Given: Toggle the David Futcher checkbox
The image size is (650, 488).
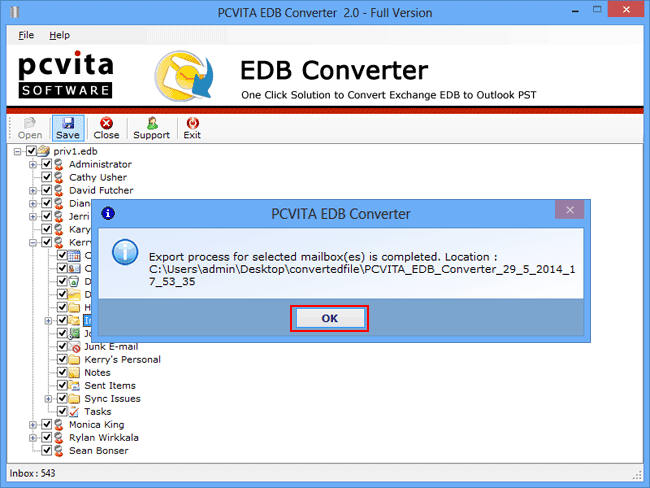Looking at the screenshot, I should pos(46,190).
